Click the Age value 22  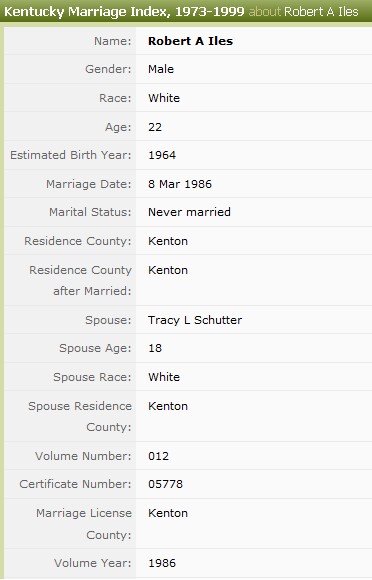155,127
